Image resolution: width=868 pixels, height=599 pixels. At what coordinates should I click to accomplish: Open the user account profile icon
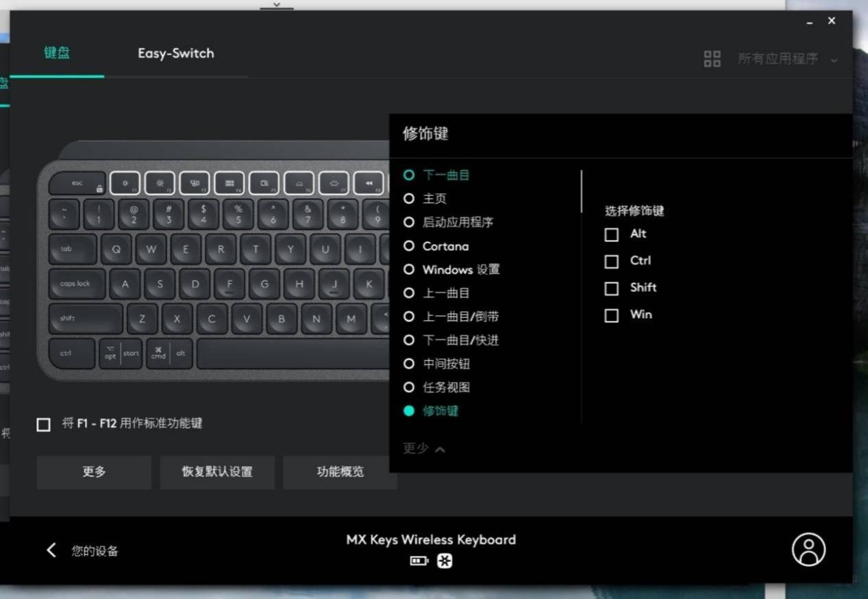[x=808, y=549]
